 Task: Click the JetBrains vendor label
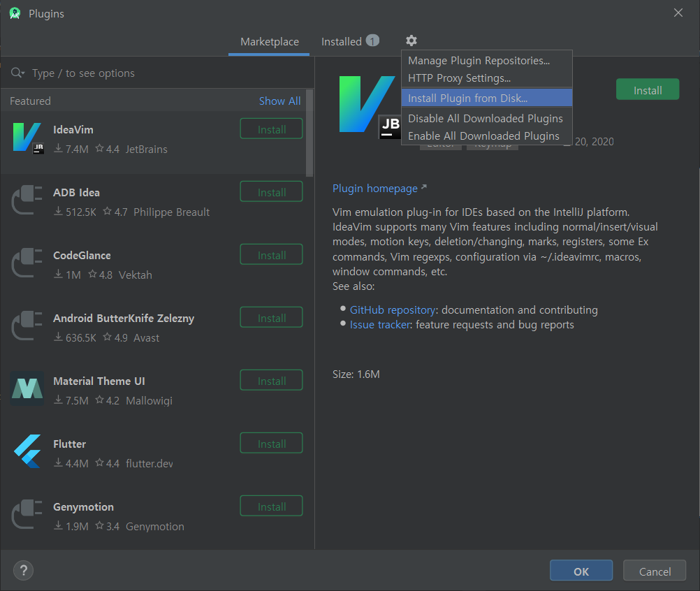coord(147,149)
